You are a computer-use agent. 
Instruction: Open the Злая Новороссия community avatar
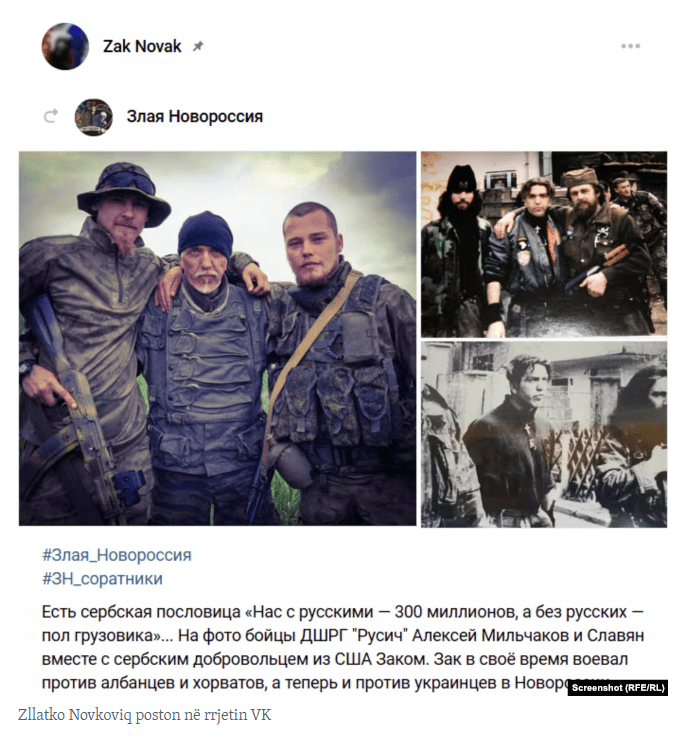(94, 117)
